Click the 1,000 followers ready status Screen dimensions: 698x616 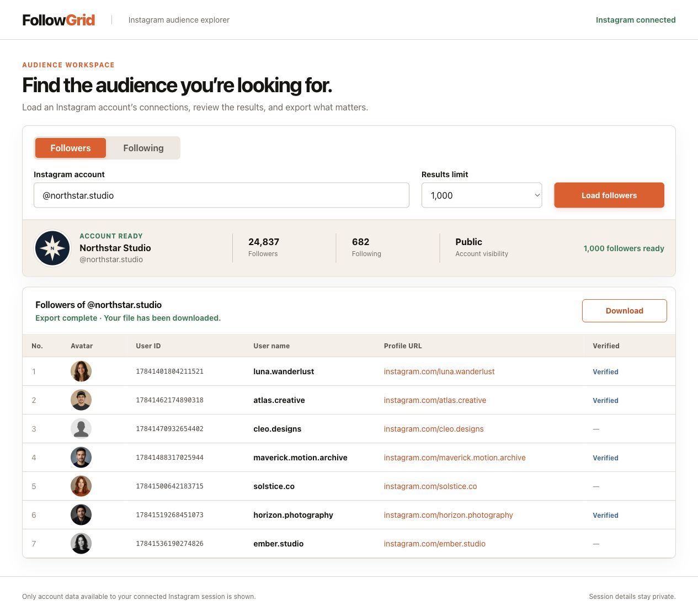pos(624,248)
